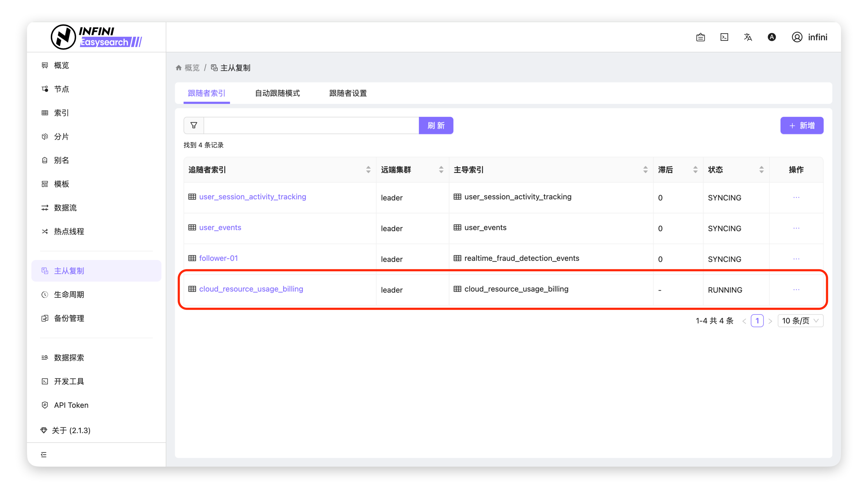Click the filter funnel icon

(194, 125)
